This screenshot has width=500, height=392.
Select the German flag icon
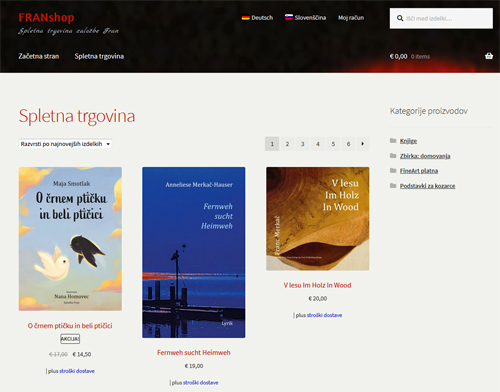246,18
